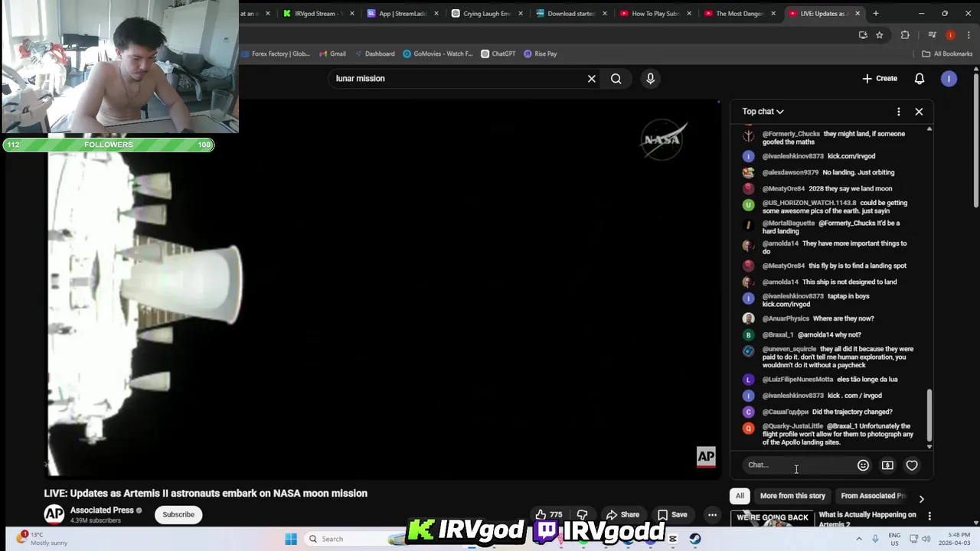The width and height of the screenshot is (980, 551).
Task: Open Rise Pay bookmark
Action: coord(541,54)
